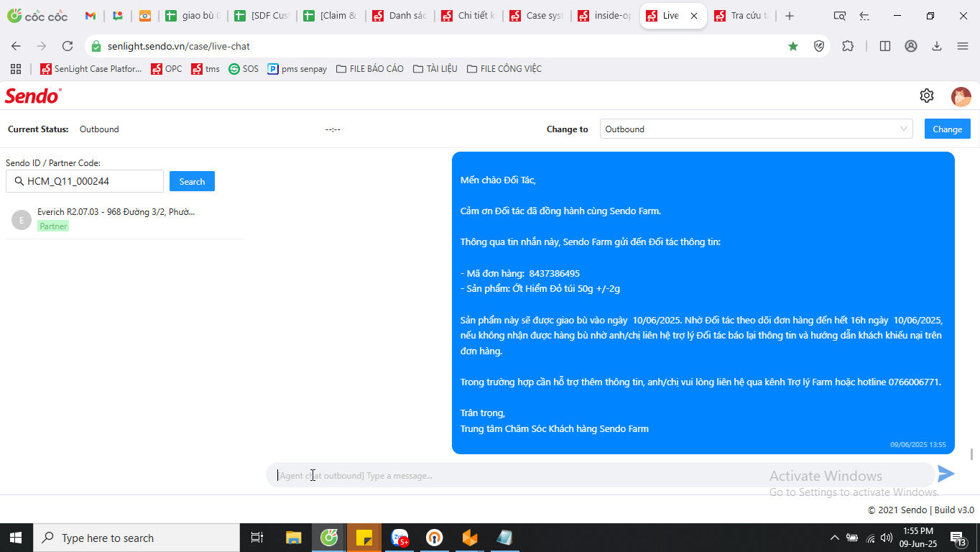This screenshot has width=980, height=552.
Task: Switch to the Case syst tab
Action: [x=538, y=16]
